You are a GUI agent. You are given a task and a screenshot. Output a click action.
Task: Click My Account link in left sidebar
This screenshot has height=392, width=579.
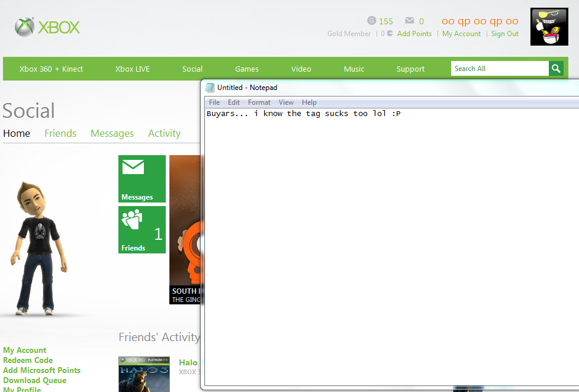coord(25,350)
